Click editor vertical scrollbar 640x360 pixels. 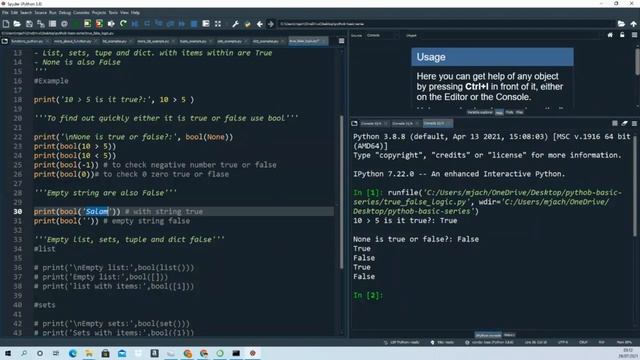[x=342, y=192]
